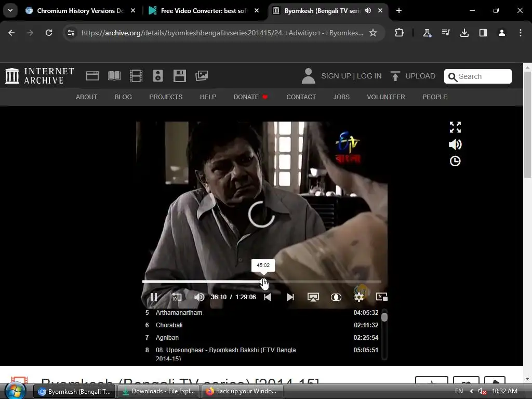Mute the player volume speaker in control bar

click(199, 297)
